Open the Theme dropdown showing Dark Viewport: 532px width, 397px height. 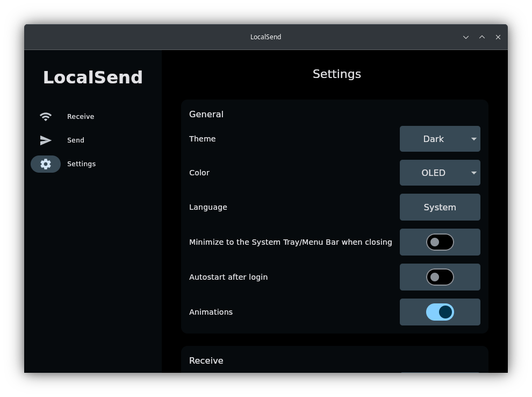(x=440, y=139)
